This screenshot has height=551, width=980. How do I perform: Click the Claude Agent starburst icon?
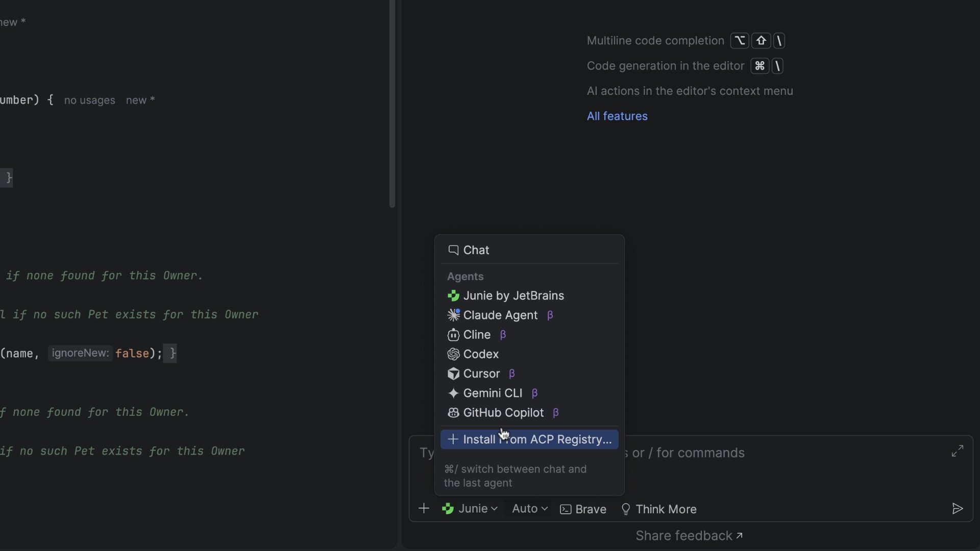click(453, 315)
